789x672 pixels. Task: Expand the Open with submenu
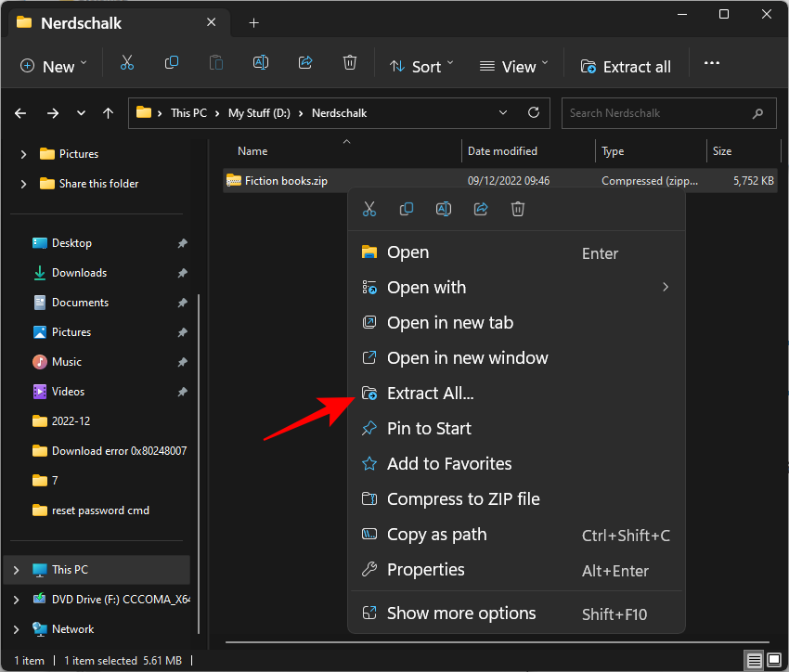tap(426, 287)
